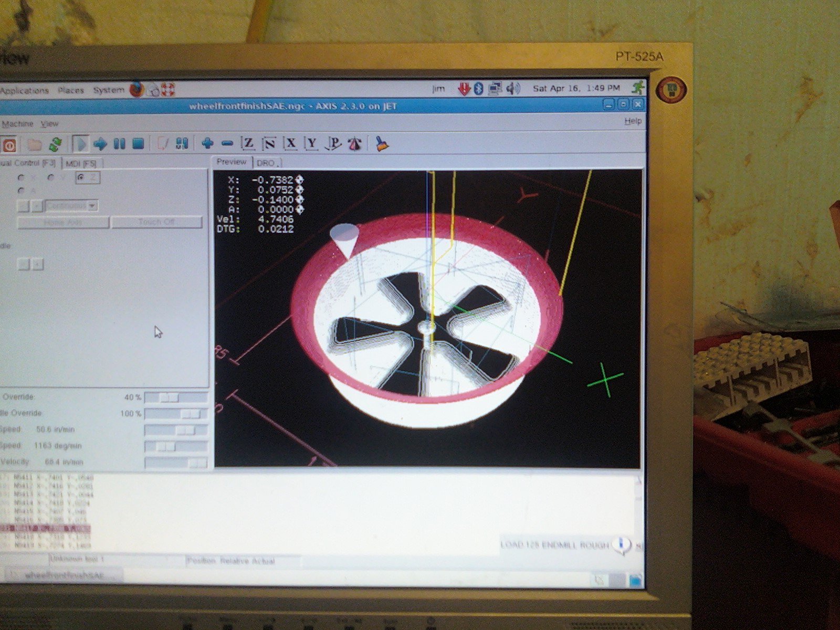Zoom in with the blue plus icon
Viewport: 840px width, 630px height.
point(207,143)
